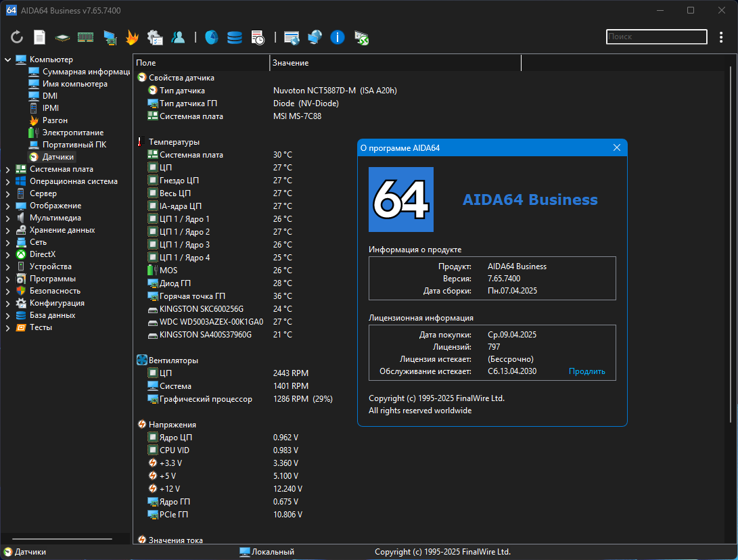Select the Тесты tree item label
The image size is (738, 560).
pos(41,327)
